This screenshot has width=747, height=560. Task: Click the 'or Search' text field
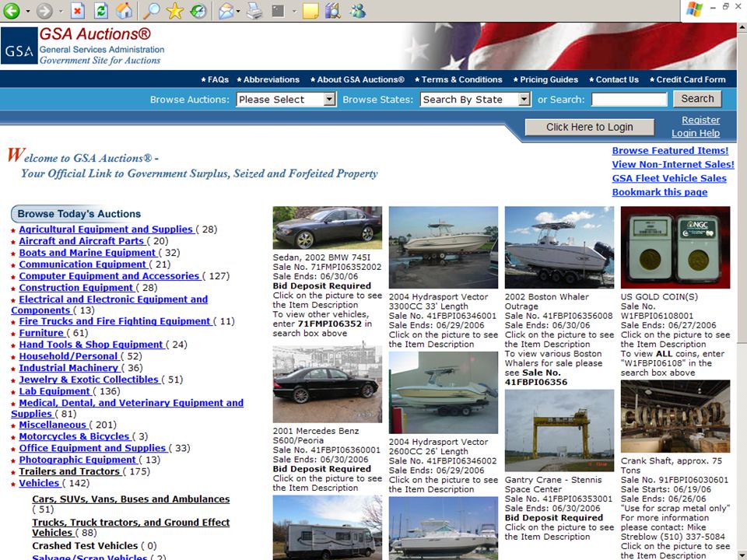pyautogui.click(x=630, y=100)
